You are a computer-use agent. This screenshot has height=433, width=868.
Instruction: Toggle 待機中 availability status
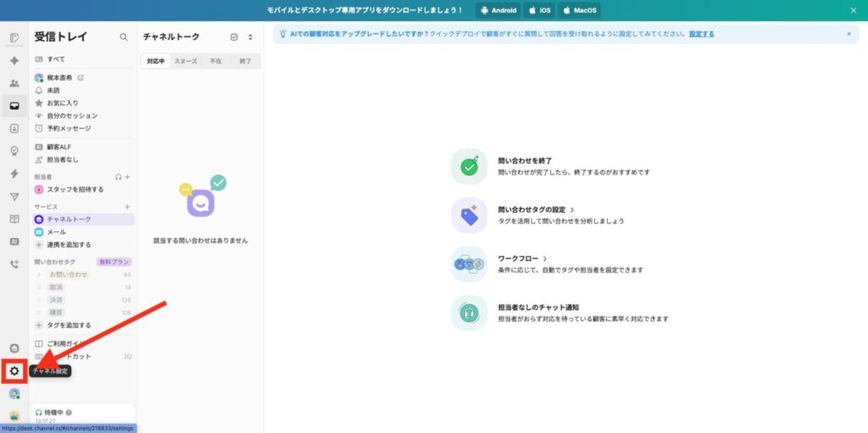53,413
